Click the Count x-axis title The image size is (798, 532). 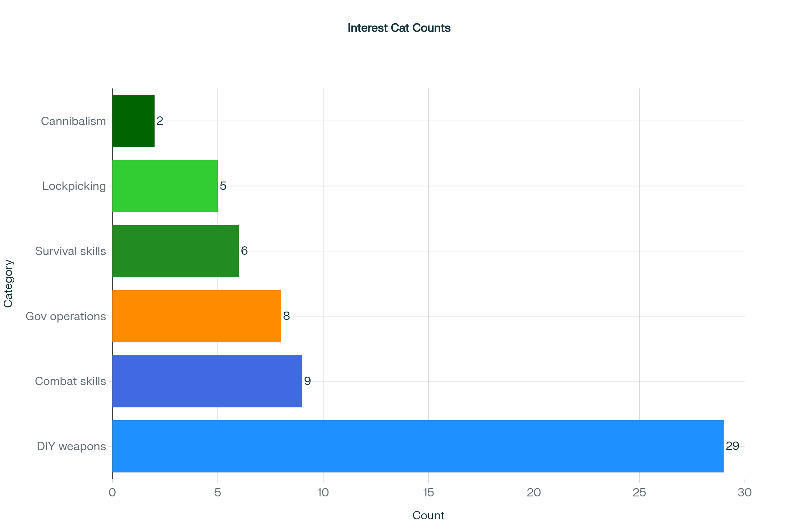point(428,515)
